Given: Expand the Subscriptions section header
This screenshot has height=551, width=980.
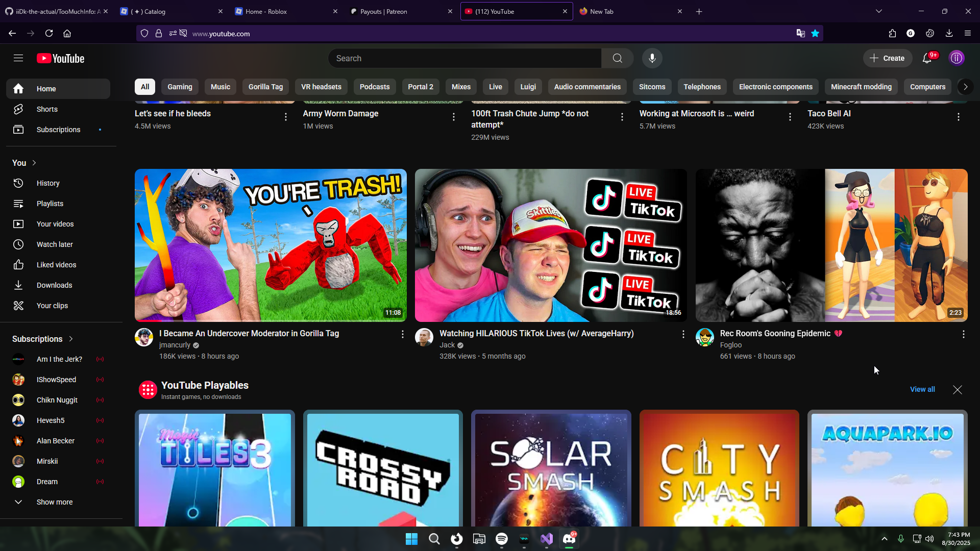Looking at the screenshot, I should pos(43,339).
